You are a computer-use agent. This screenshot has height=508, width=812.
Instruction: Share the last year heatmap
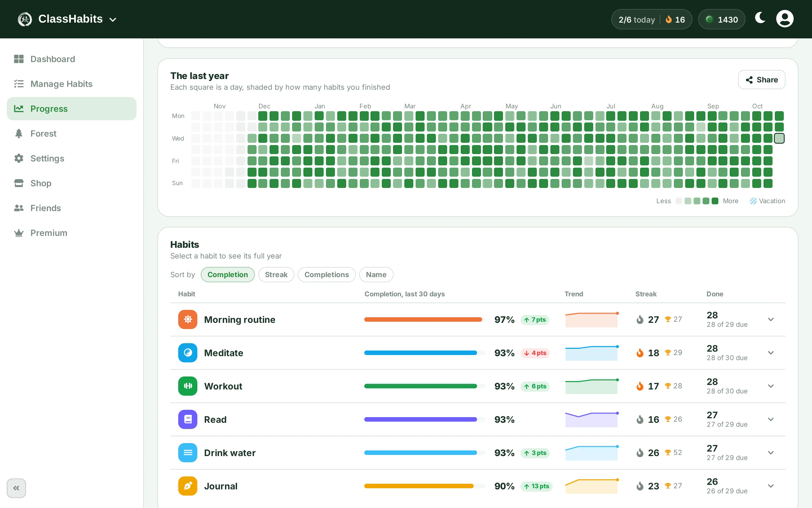pos(761,80)
